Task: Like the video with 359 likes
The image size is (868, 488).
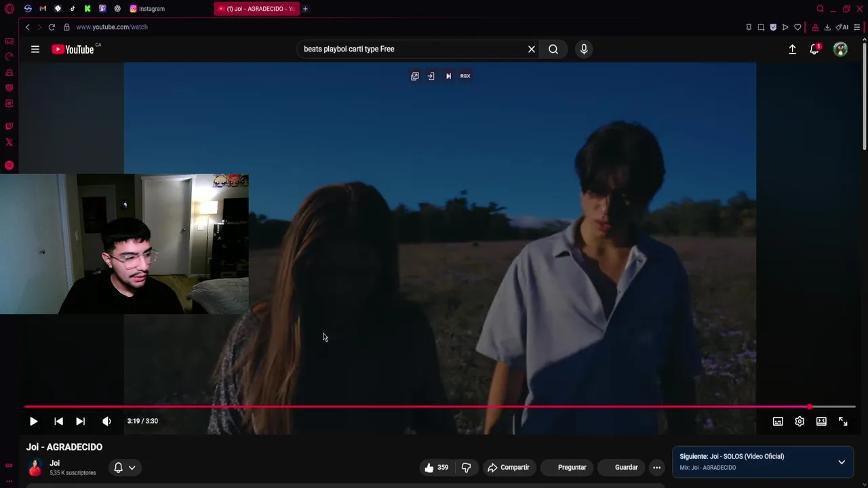Action: [436, 467]
